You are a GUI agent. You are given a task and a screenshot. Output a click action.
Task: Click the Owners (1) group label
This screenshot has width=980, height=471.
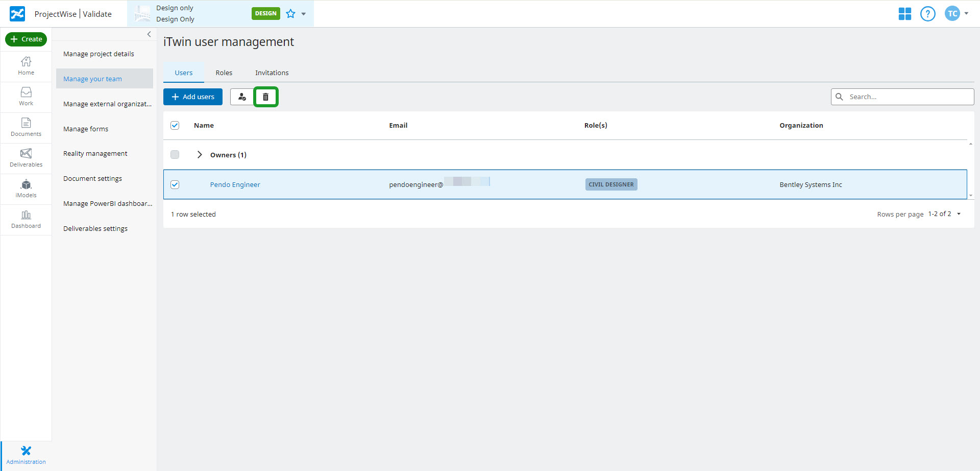pyautogui.click(x=228, y=155)
